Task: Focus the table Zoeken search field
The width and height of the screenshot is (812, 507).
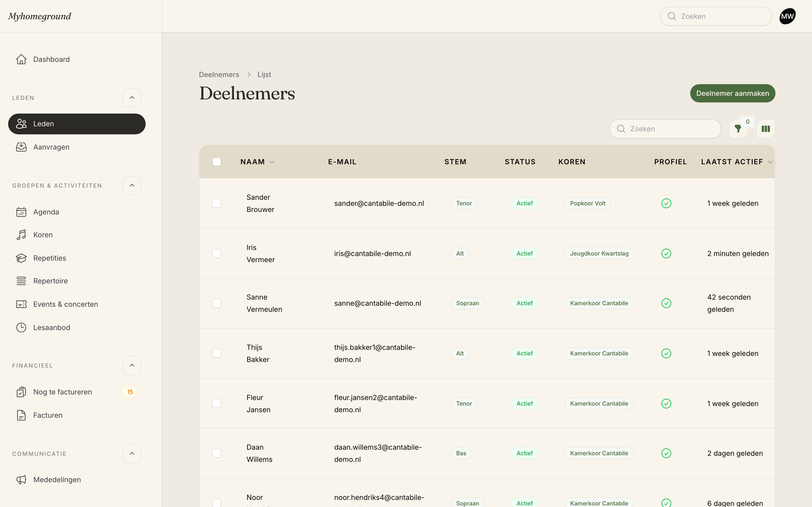Action: coord(665,129)
